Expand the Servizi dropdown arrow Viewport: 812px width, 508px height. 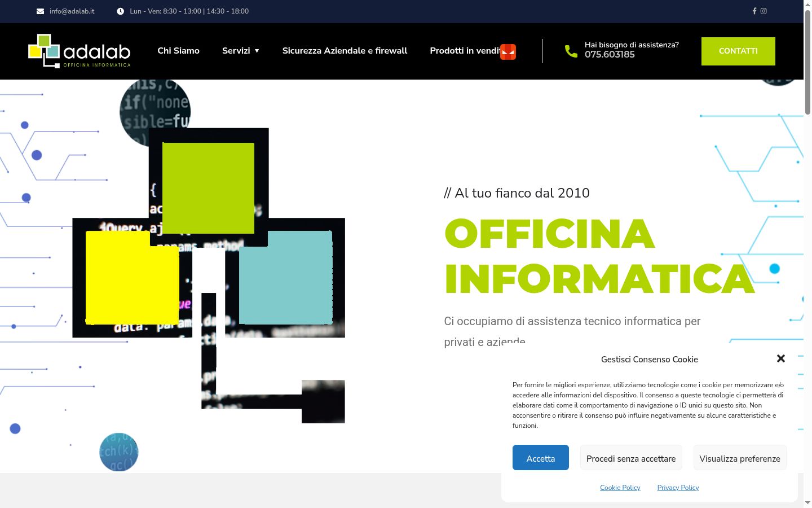pyautogui.click(x=257, y=51)
